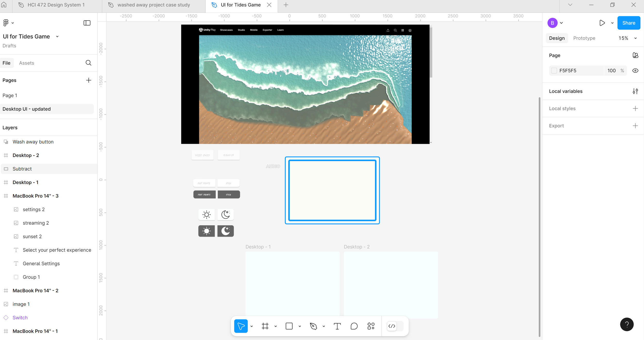Open the Actions components tool
The image size is (644, 340).
371,326
